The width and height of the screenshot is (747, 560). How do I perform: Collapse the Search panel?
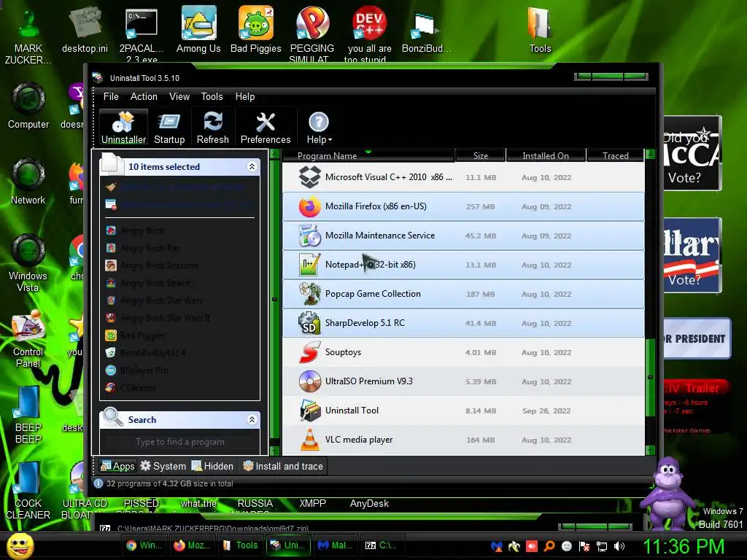(252, 419)
